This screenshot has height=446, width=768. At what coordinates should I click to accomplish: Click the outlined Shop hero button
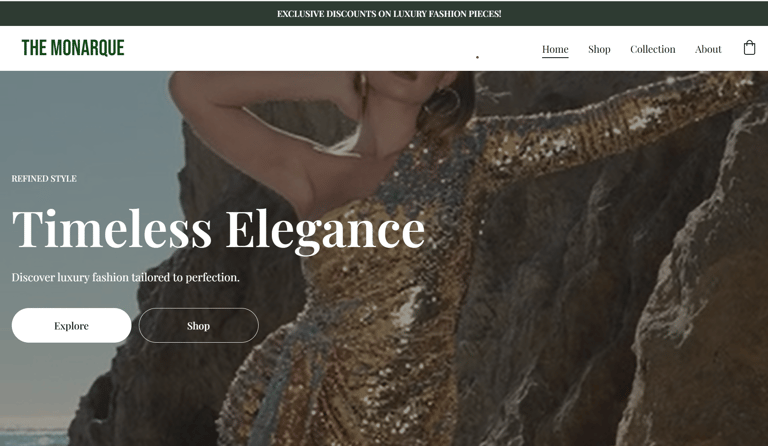pos(198,326)
